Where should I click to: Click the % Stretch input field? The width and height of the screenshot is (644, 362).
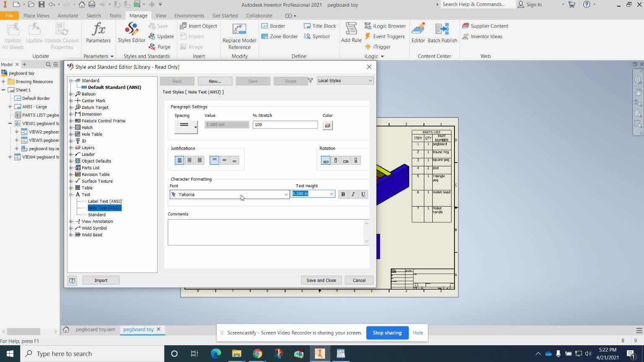pos(285,124)
